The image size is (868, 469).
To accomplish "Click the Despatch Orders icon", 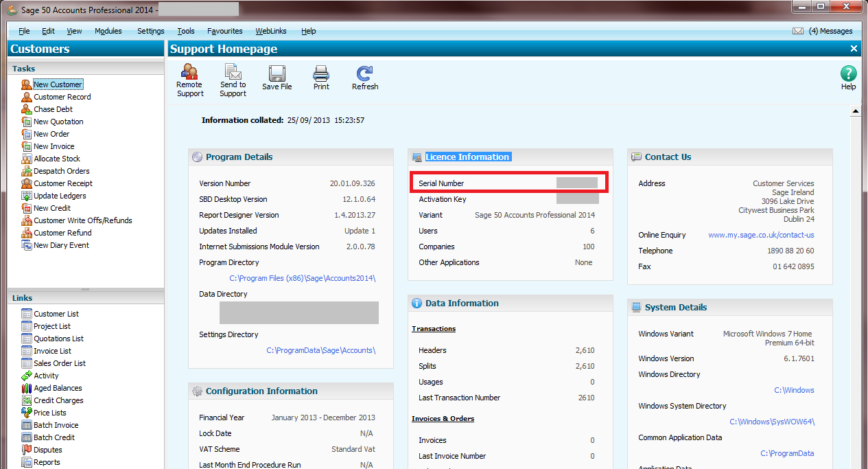I will (27, 171).
